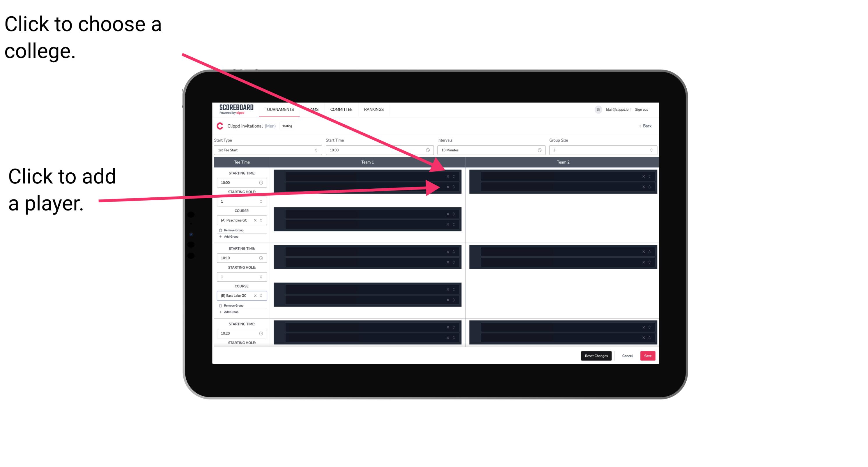The height and width of the screenshot is (467, 868).
Task: Click the back arrow icon
Action: [x=639, y=127]
